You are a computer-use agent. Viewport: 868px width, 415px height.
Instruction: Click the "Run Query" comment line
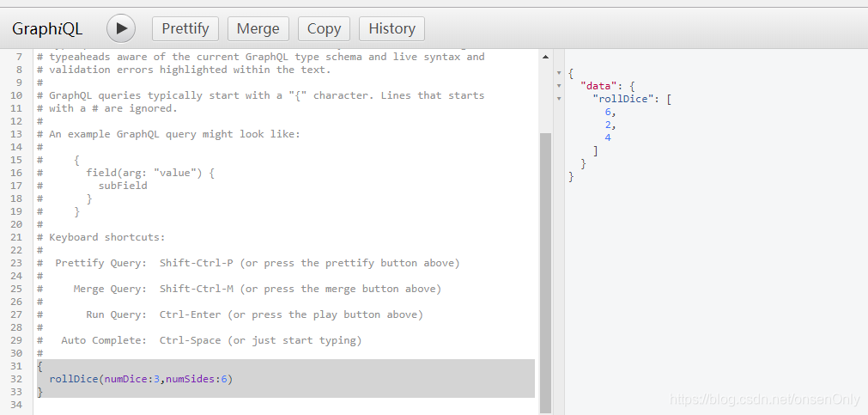pyautogui.click(x=230, y=314)
